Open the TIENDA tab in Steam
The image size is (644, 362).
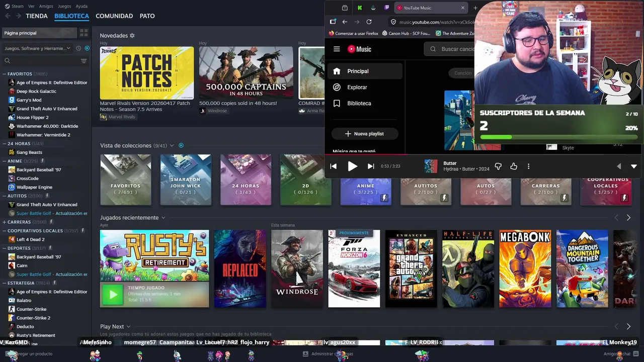[x=37, y=16]
